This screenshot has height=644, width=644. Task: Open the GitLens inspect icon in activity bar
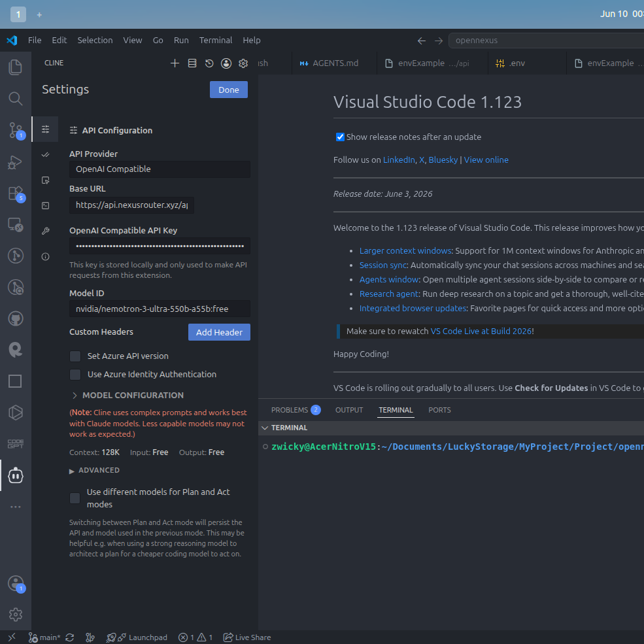click(16, 287)
